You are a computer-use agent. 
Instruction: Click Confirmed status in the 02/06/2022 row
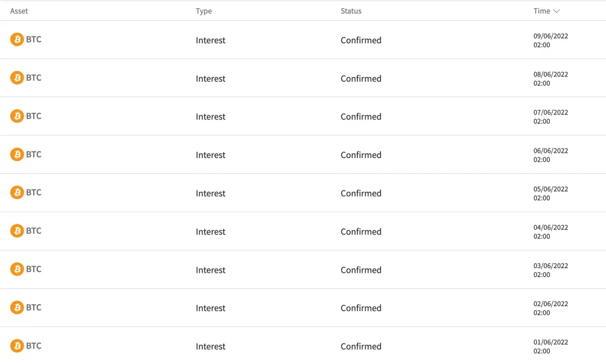click(x=361, y=308)
